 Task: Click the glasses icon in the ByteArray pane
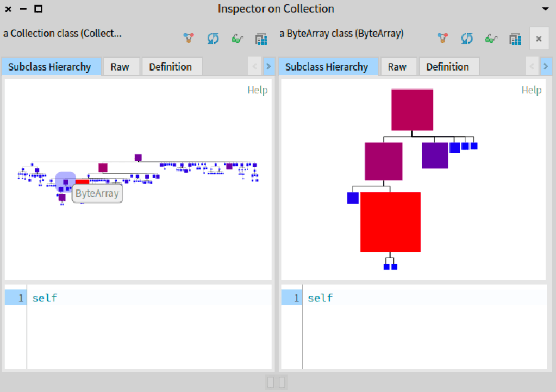(x=491, y=39)
